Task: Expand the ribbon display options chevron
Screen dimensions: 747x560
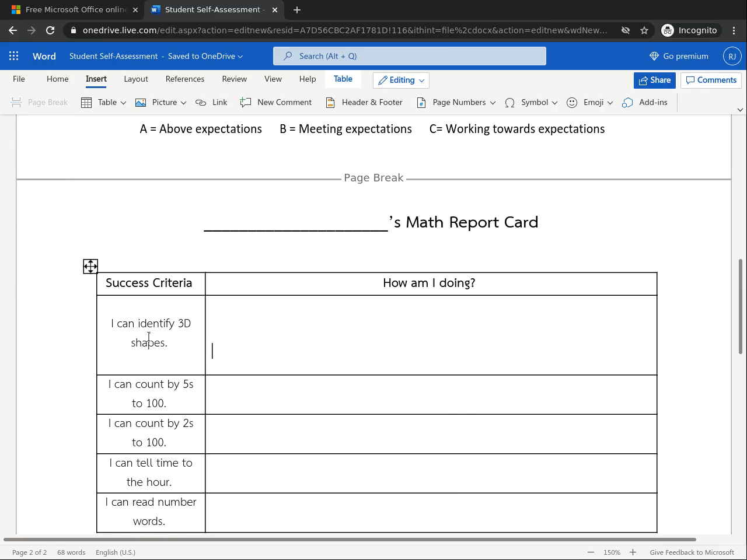Action: (x=740, y=110)
